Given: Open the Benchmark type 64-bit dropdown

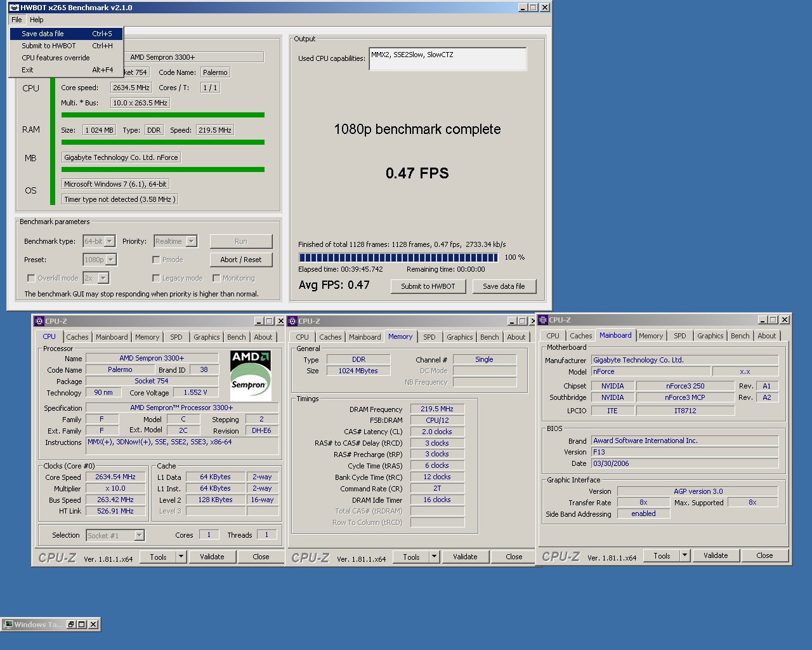Looking at the screenshot, I should click(110, 241).
